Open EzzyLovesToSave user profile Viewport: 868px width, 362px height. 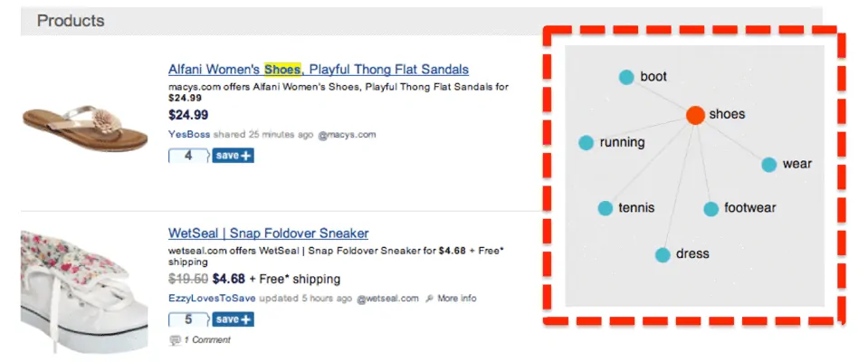click(x=212, y=299)
